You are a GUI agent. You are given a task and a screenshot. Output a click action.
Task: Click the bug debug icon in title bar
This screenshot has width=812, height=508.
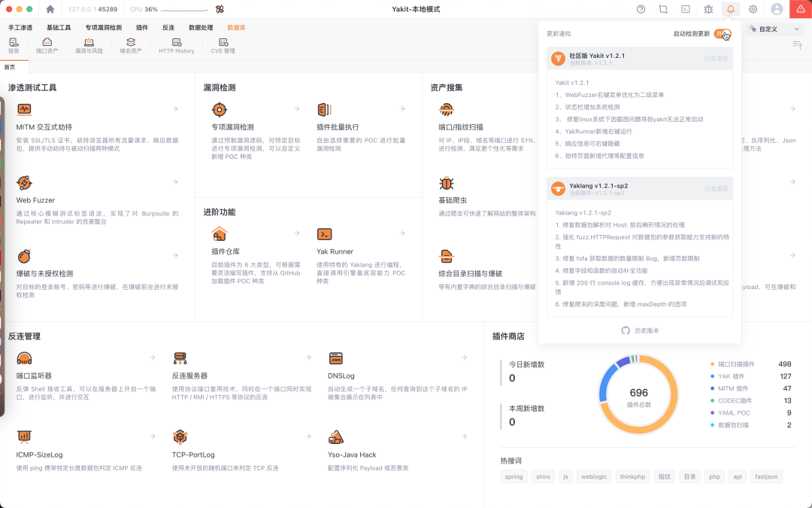[708, 9]
